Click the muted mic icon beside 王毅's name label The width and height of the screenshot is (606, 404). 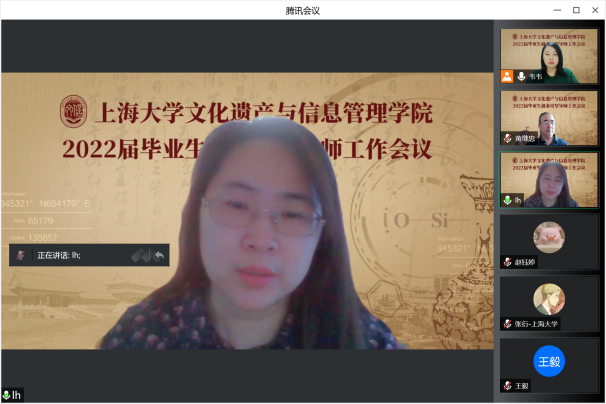click(508, 386)
